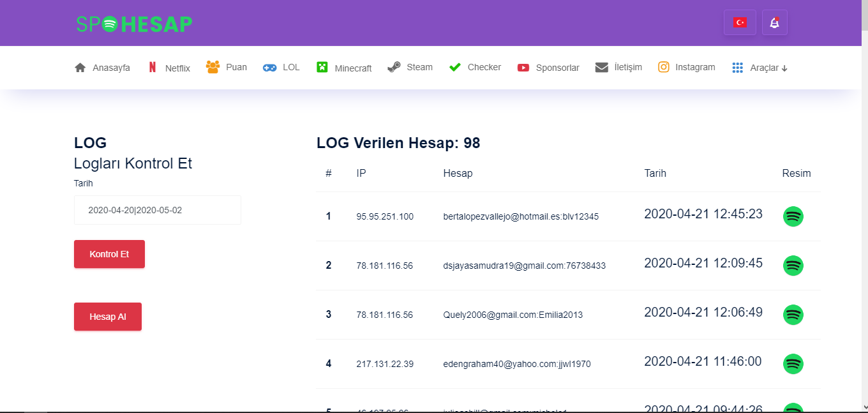Select IP 217.131.22.39
868x413 pixels.
click(x=385, y=364)
